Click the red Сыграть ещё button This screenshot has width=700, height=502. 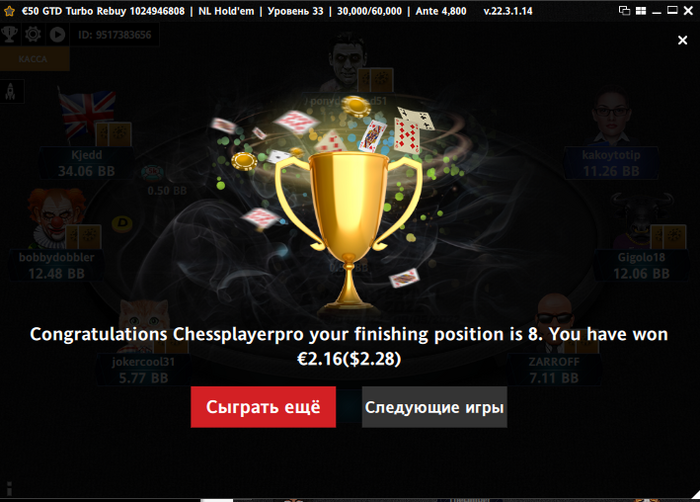click(263, 407)
